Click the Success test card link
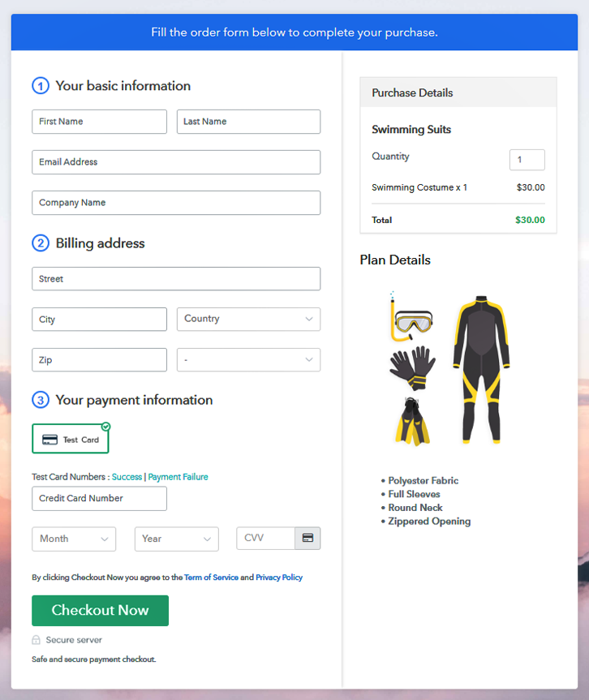 point(127,477)
